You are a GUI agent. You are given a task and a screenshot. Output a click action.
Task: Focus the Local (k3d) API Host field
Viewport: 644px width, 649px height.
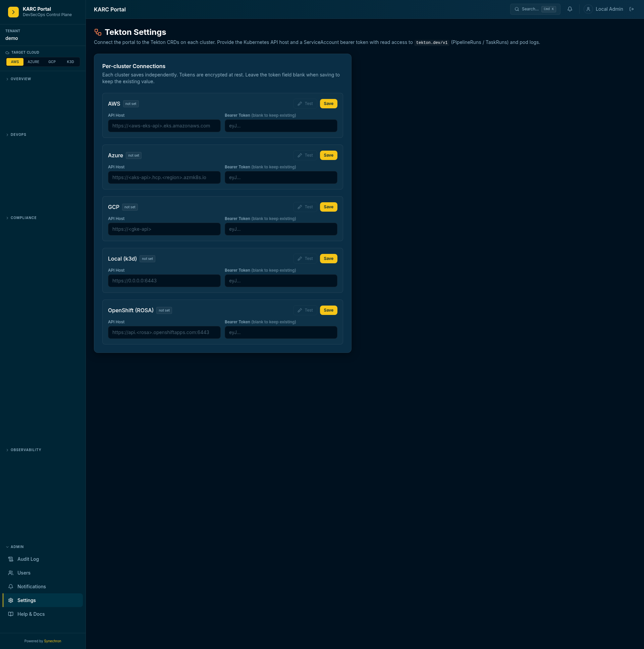(164, 281)
